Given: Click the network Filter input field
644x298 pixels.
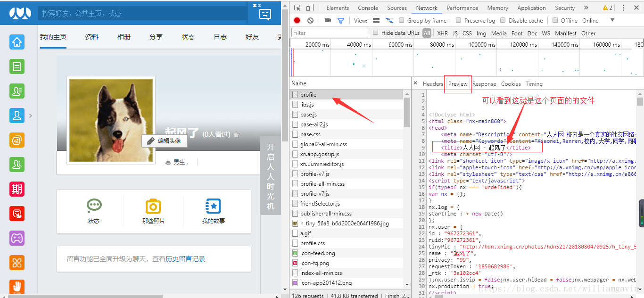Looking at the screenshot, I should (330, 33).
